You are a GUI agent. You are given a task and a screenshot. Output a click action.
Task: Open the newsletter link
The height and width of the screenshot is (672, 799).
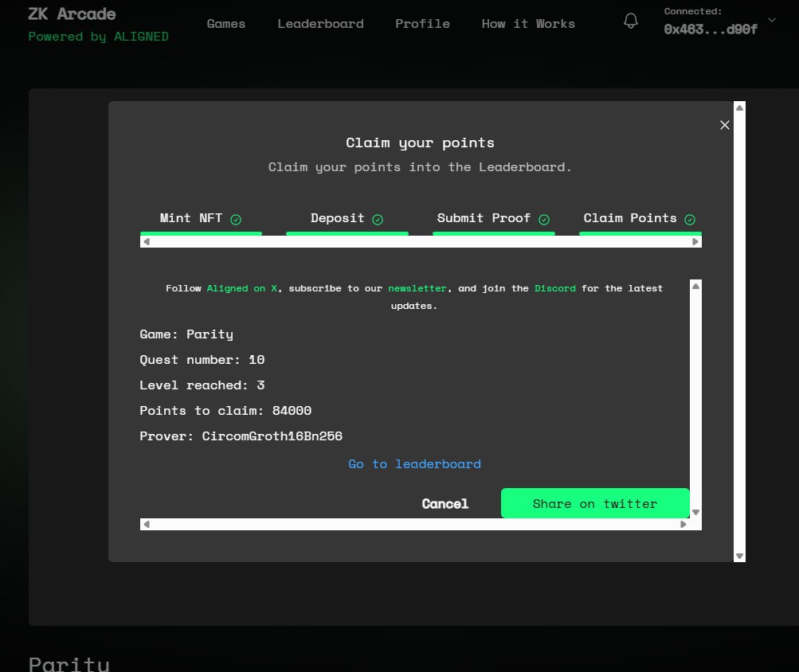(x=417, y=288)
